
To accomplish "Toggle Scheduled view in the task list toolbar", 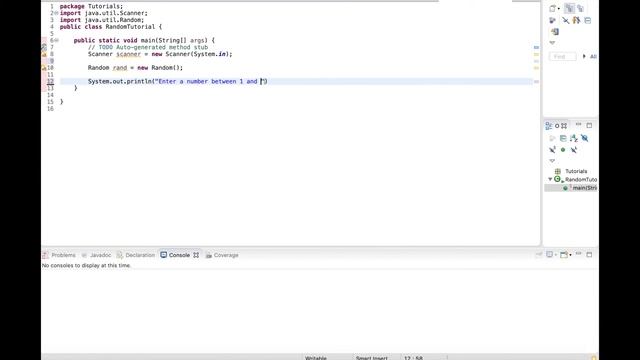I will (x=580, y=8).
